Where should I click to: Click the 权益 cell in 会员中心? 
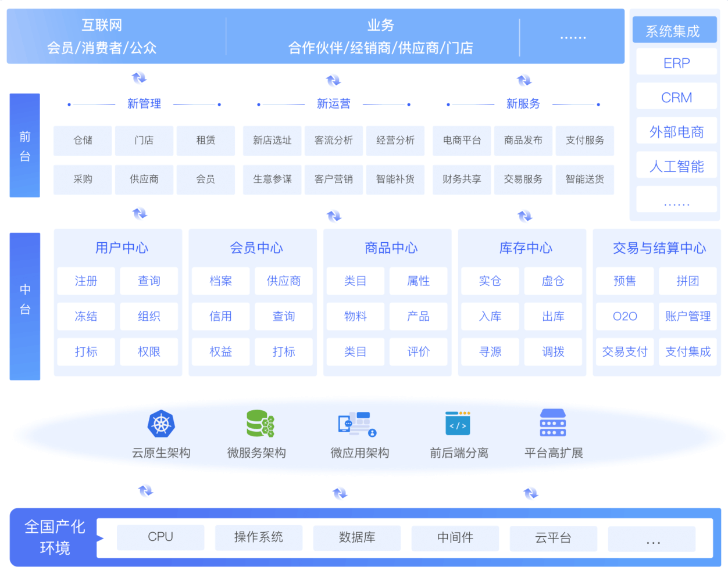click(x=221, y=352)
